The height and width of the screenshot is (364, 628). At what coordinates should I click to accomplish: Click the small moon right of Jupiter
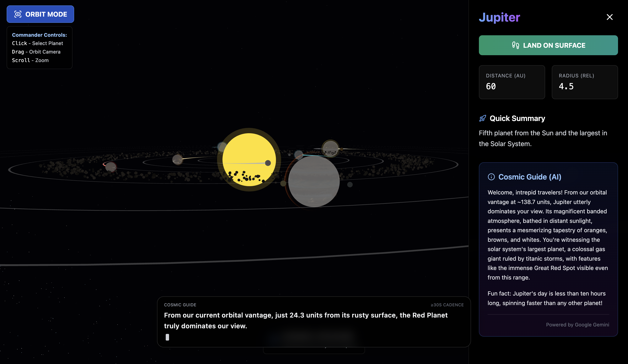click(x=350, y=184)
